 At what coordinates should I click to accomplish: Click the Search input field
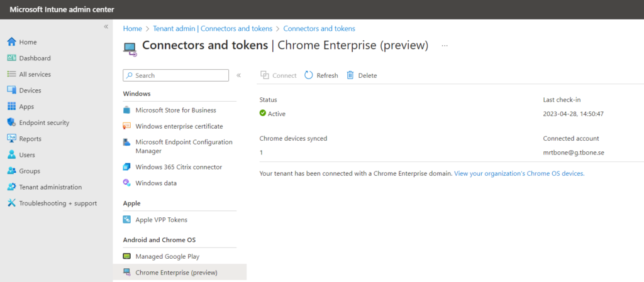pyautogui.click(x=176, y=75)
